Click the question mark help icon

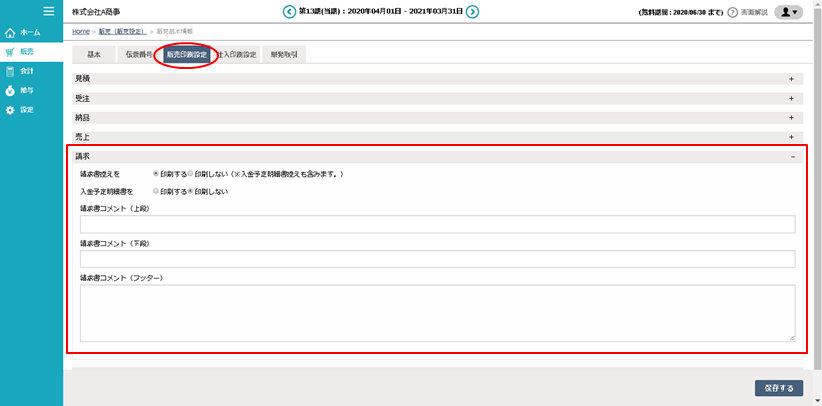coord(733,12)
